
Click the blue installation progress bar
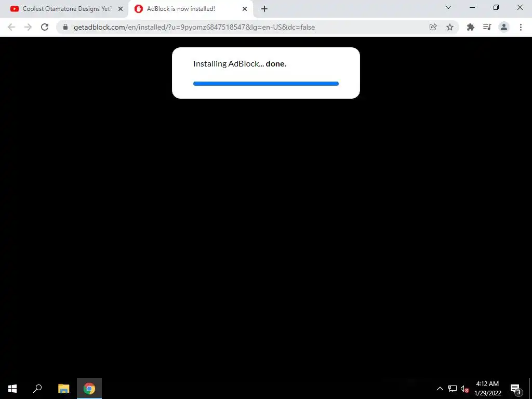[x=266, y=84]
